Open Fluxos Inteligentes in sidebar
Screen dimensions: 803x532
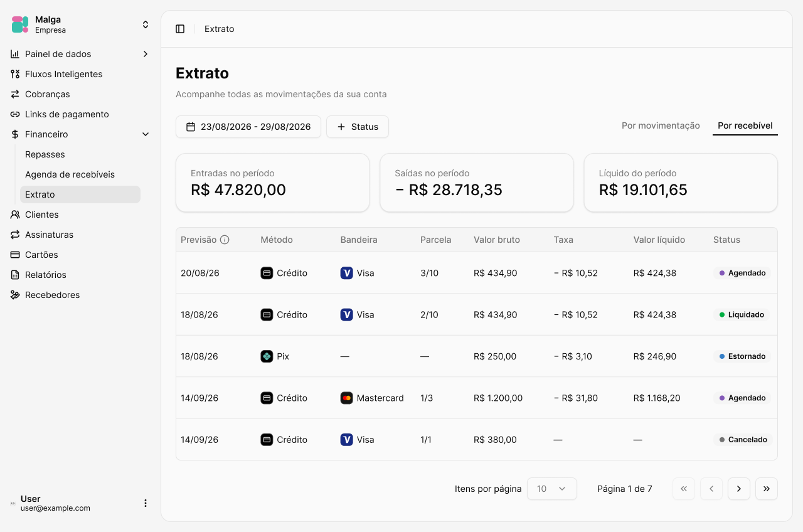80,74
